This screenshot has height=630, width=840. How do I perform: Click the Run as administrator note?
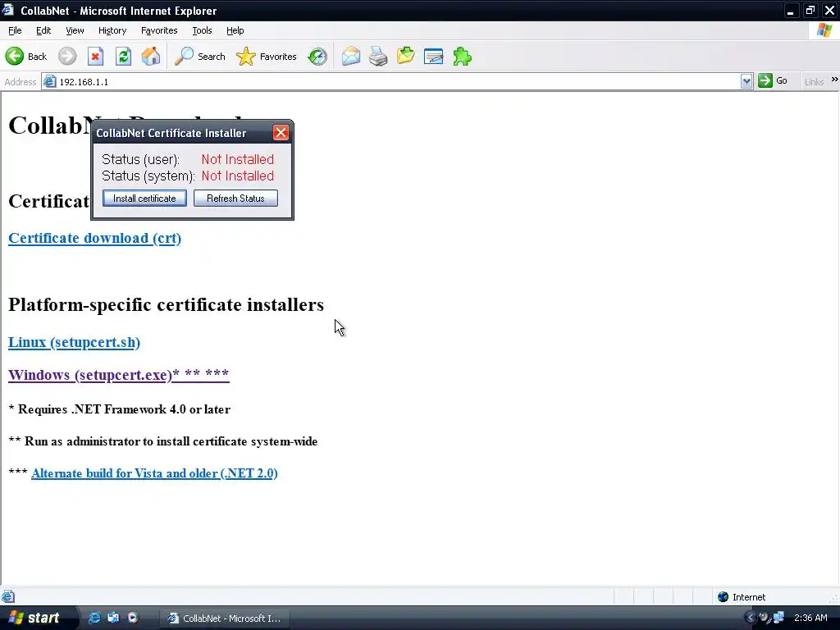click(x=163, y=441)
